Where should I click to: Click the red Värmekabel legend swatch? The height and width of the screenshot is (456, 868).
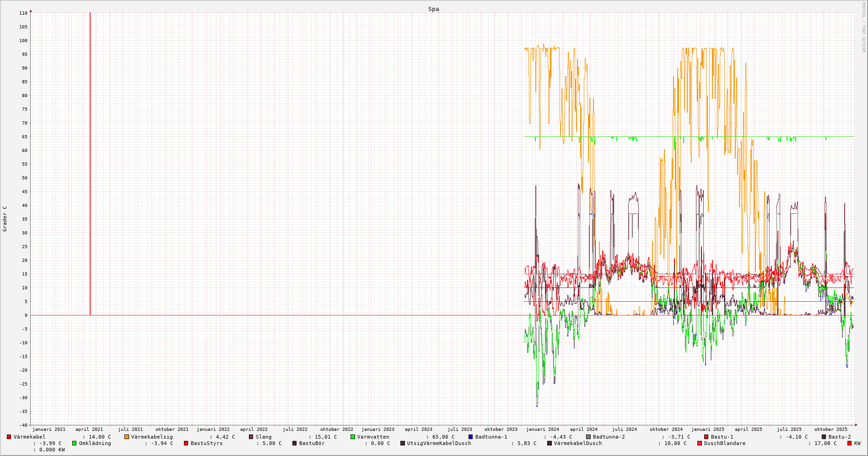point(9,437)
